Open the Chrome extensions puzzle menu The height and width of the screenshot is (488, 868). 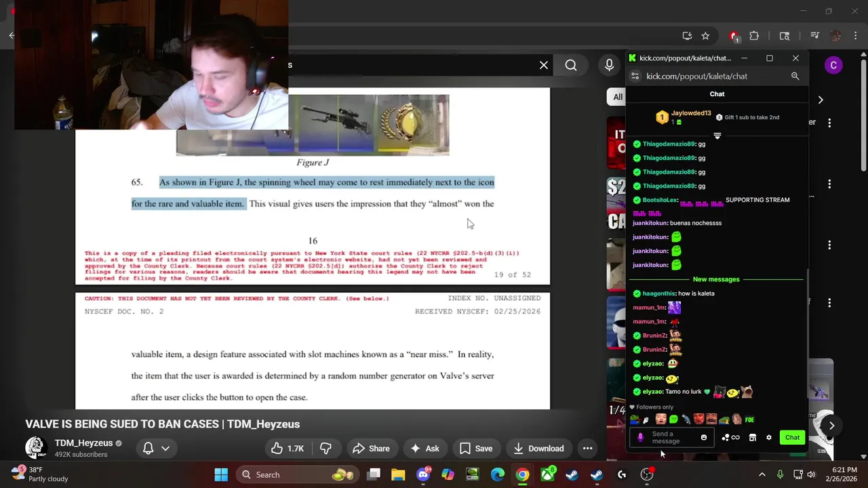tap(754, 36)
